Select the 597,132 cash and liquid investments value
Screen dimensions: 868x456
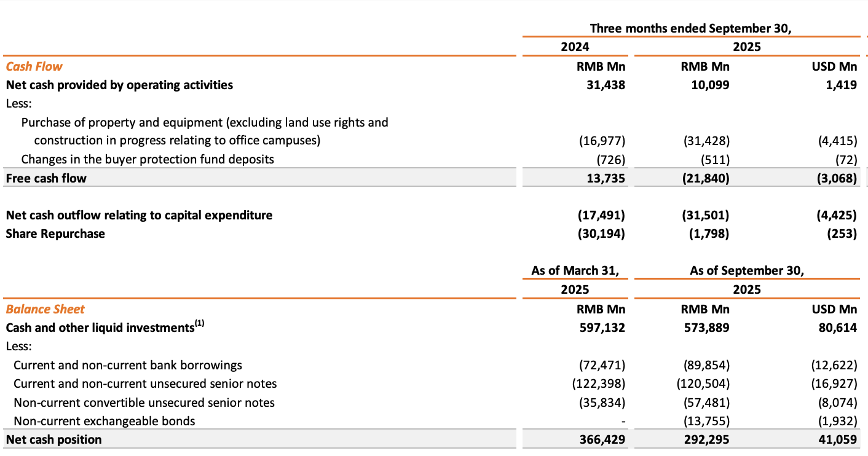pos(602,328)
